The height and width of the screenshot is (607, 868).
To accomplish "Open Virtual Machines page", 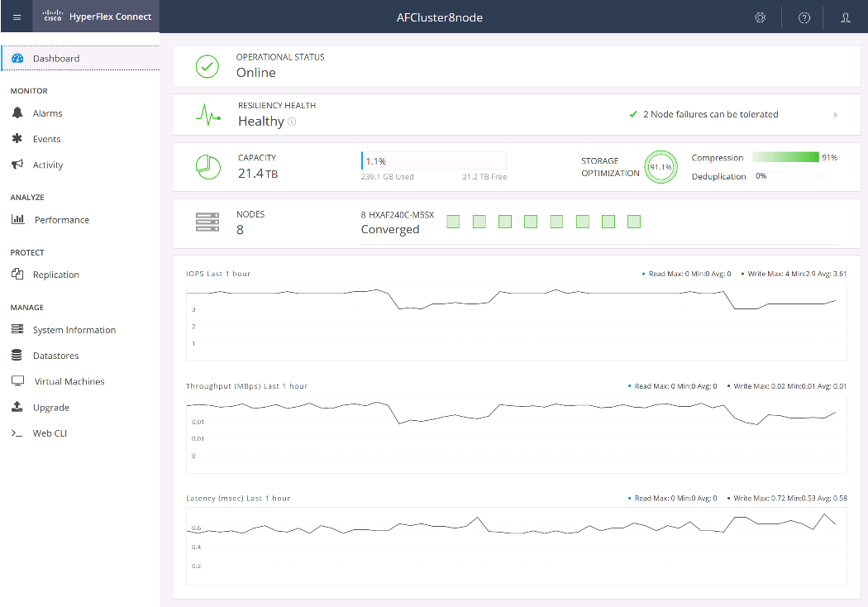I will pos(69,381).
